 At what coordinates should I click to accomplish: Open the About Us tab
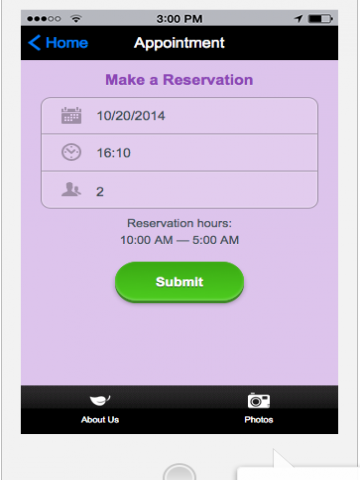100,409
